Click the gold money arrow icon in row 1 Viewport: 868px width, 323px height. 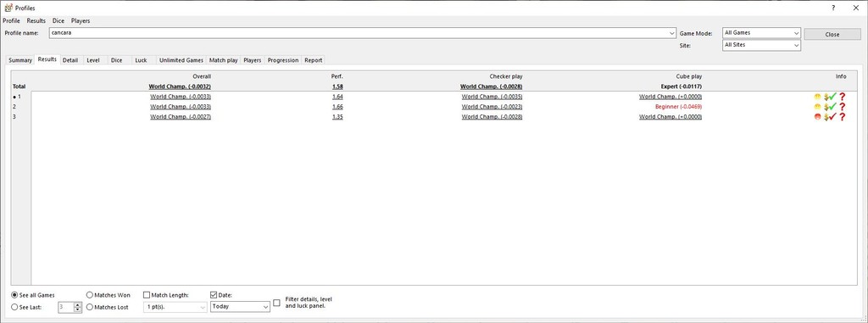(x=826, y=97)
